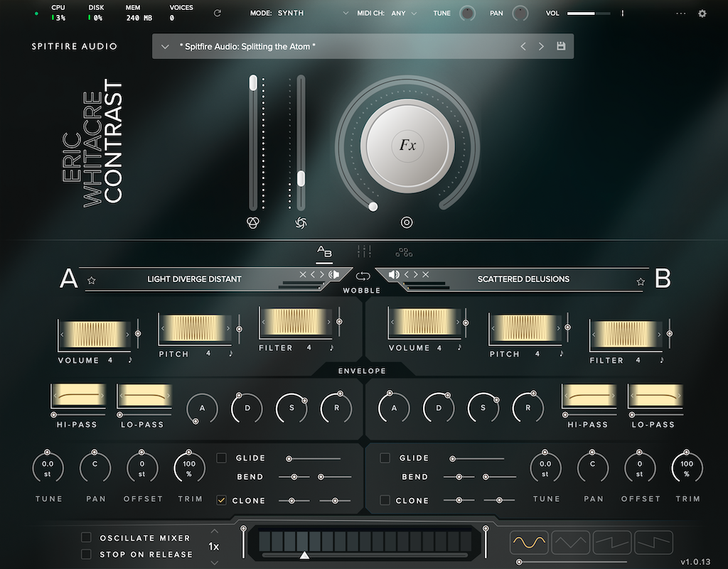Click the layer A HI-PASS filter display
728x569 pixels.
(x=78, y=396)
